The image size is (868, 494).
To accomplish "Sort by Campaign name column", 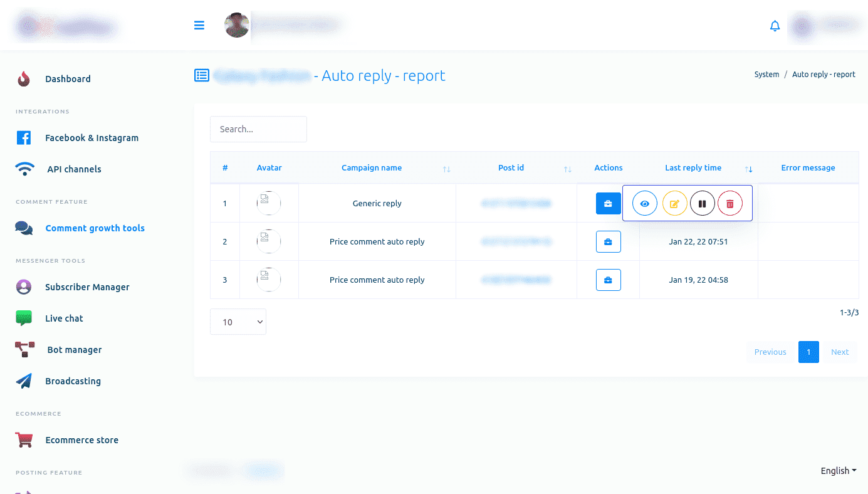I will click(x=446, y=169).
